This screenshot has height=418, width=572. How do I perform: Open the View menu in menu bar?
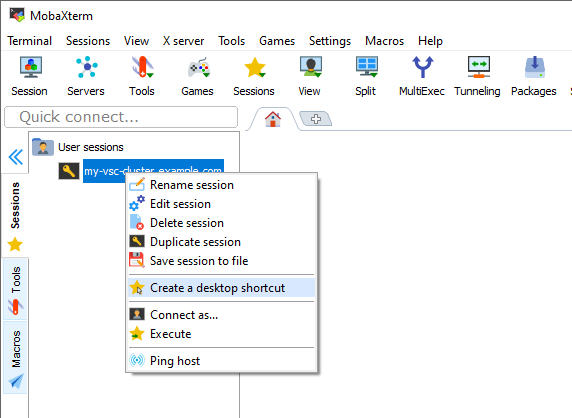click(136, 41)
